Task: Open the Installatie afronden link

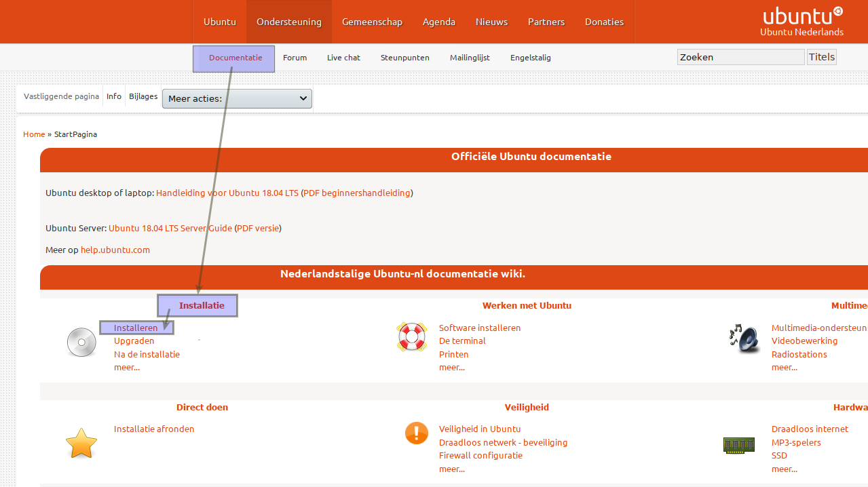Action: click(x=154, y=429)
